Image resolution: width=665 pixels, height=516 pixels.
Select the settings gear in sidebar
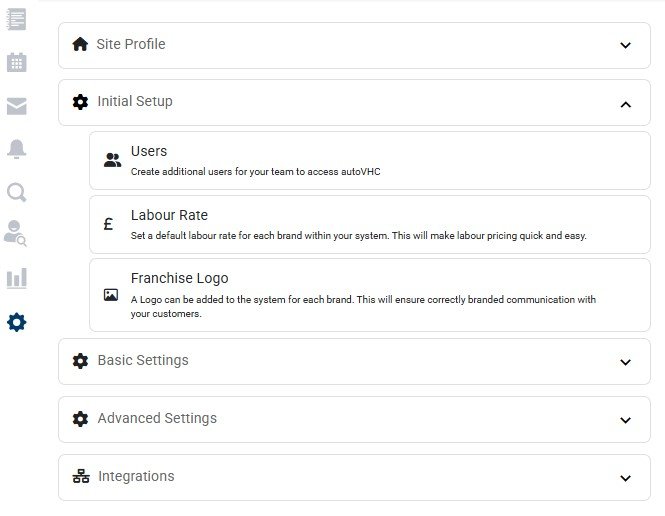[17, 322]
